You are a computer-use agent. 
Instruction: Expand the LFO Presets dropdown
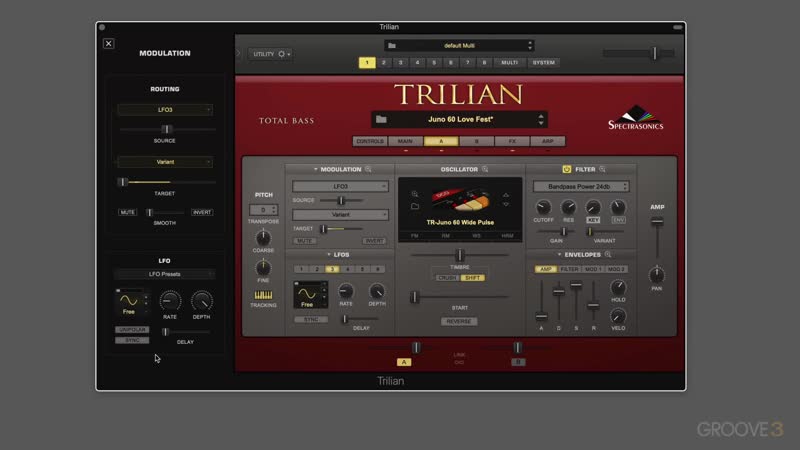click(x=164, y=274)
